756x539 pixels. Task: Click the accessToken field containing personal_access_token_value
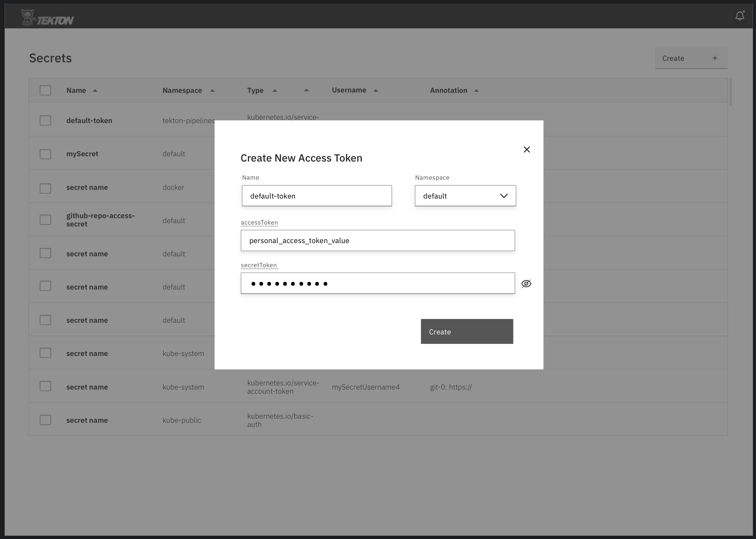[x=378, y=240]
